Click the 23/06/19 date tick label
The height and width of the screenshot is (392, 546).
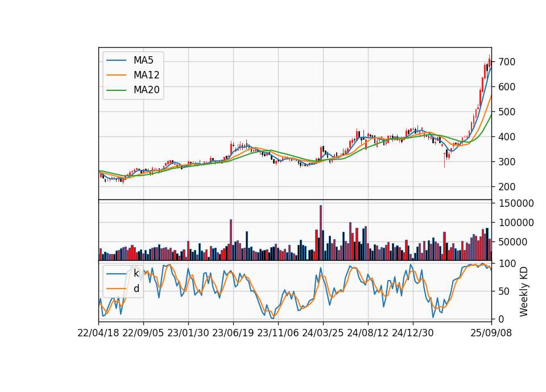tap(233, 333)
